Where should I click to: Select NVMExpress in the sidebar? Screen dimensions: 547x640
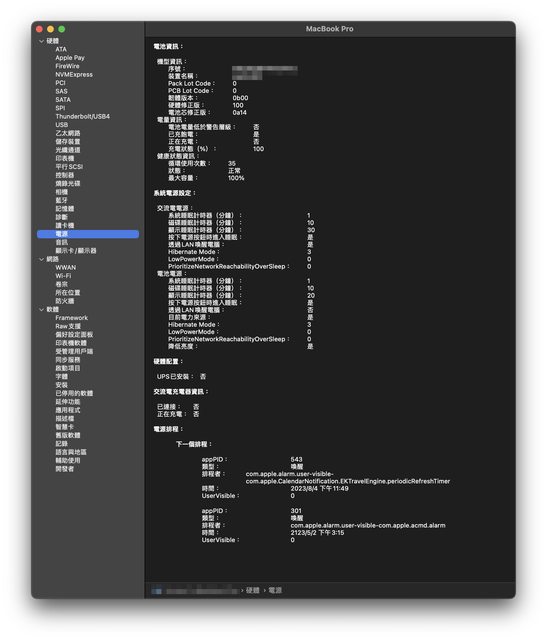pos(74,74)
